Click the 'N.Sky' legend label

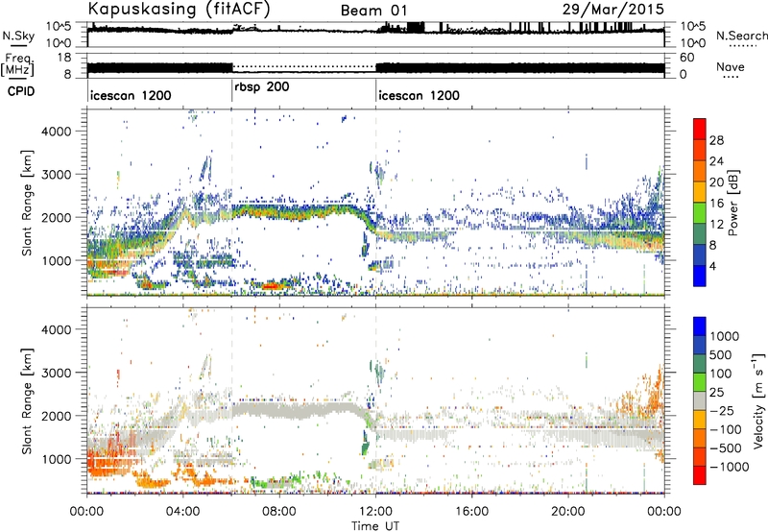click(x=18, y=36)
